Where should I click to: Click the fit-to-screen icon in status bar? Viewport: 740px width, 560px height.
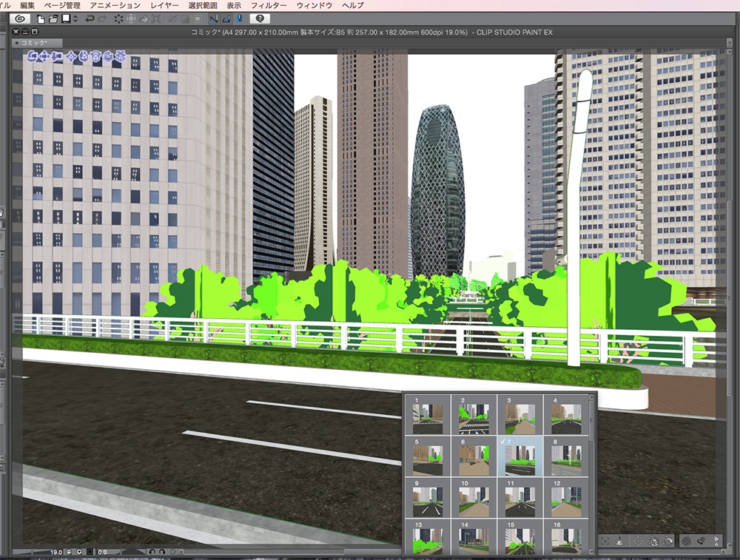click(90, 552)
